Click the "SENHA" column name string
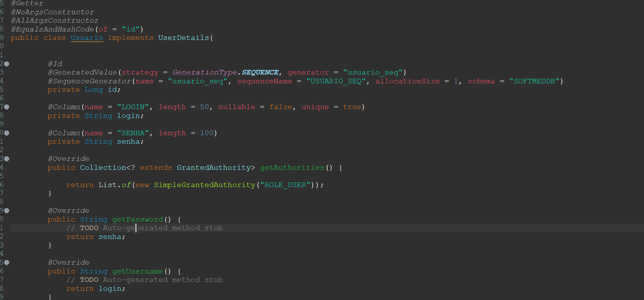The width and height of the screenshot is (644, 300). pyautogui.click(x=133, y=133)
